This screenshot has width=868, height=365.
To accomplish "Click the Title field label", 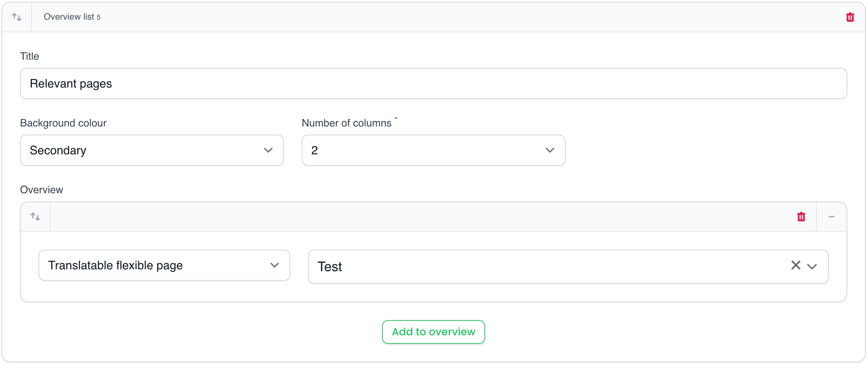I will tap(30, 56).
